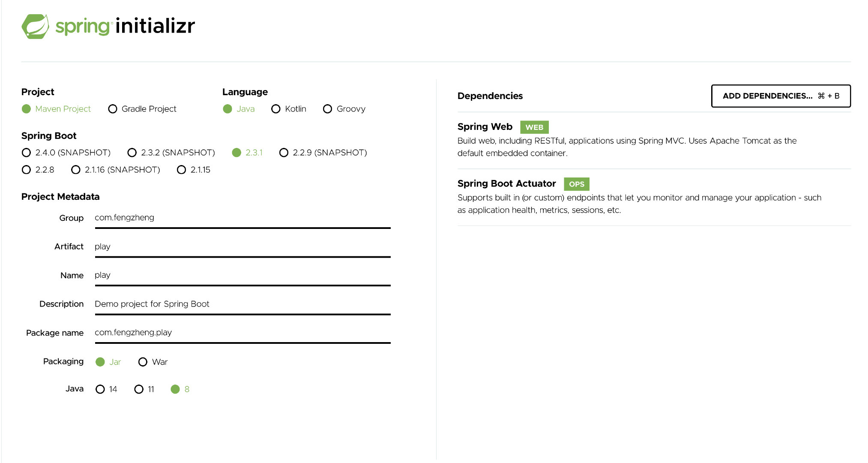Image resolution: width=868 pixels, height=463 pixels.
Task: Focus the Group input field
Action: [x=242, y=218]
